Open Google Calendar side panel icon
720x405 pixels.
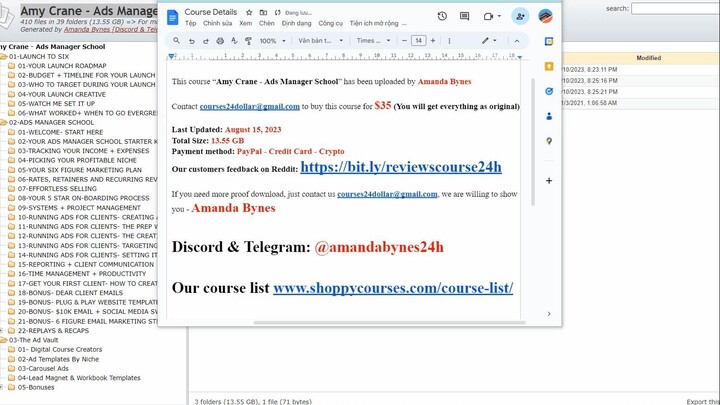(x=549, y=41)
